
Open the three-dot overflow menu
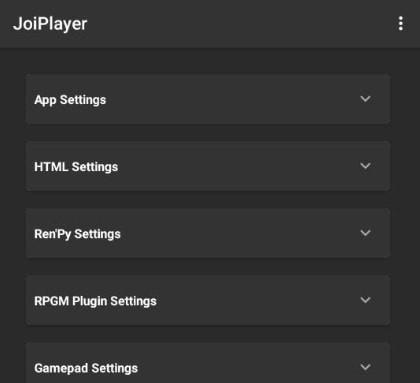[401, 24]
